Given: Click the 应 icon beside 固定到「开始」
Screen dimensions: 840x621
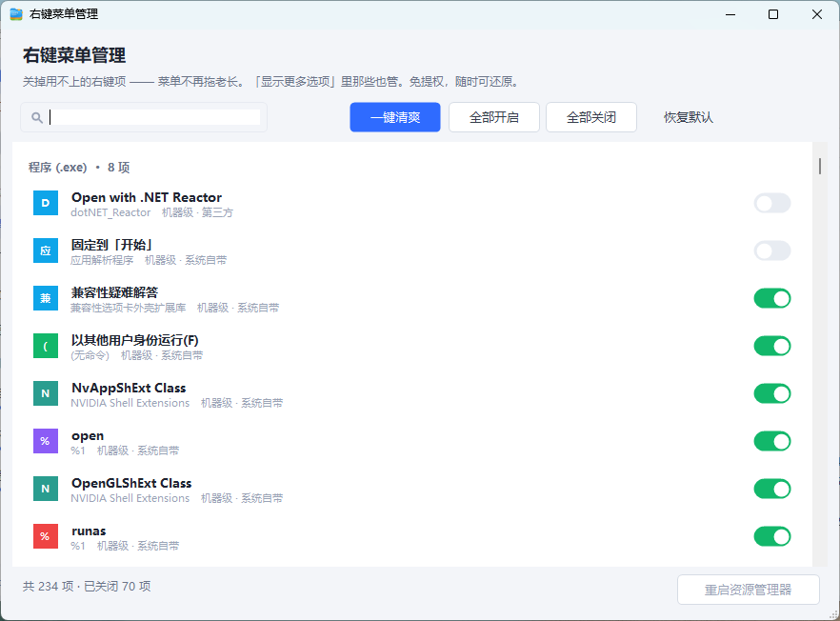Looking at the screenshot, I should (46, 250).
